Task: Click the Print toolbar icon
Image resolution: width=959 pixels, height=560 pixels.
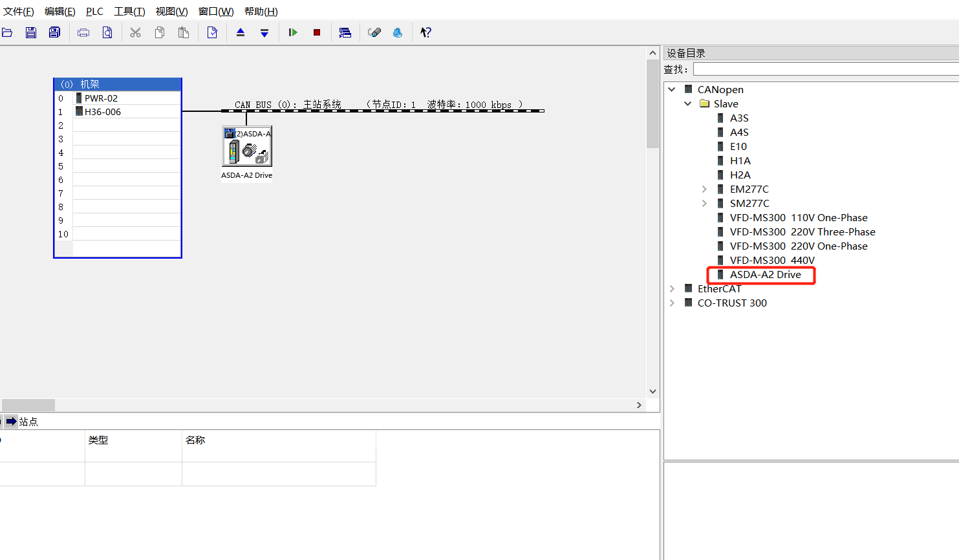Action: [x=83, y=32]
